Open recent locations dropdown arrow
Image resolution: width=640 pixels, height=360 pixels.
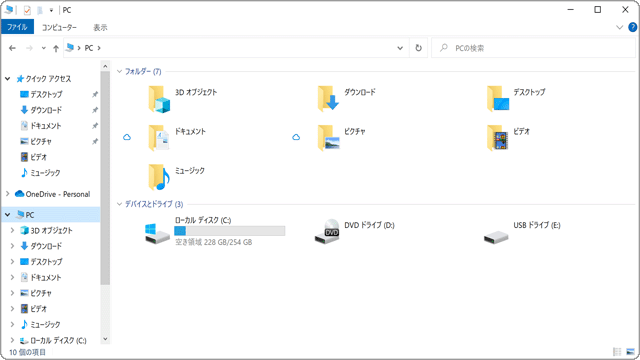point(43,48)
